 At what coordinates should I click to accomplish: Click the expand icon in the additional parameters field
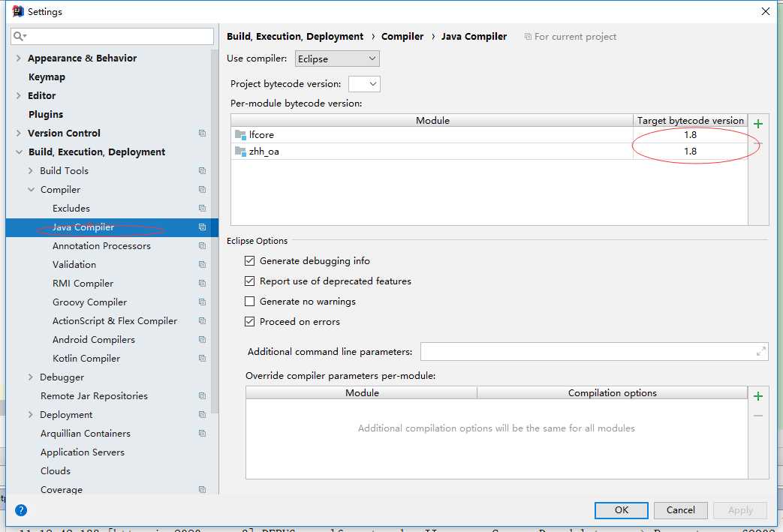[x=761, y=351]
